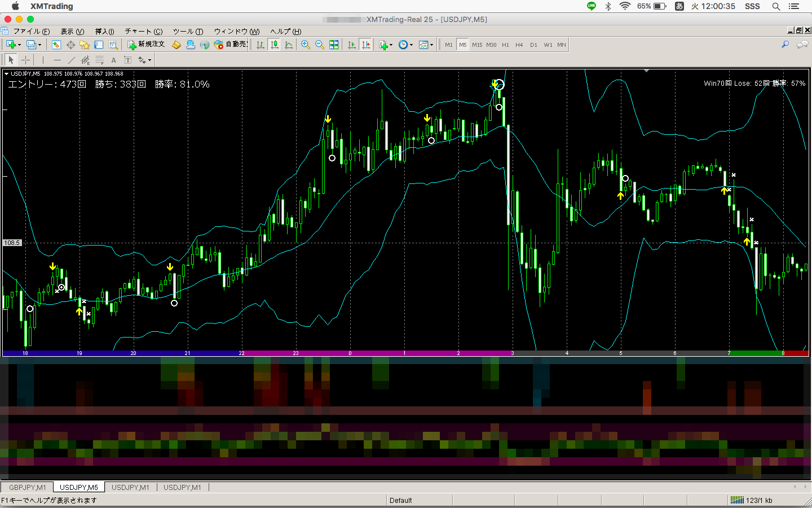This screenshot has height=508, width=812.
Task: Open the MetaEditor yellow book icon
Action: [x=176, y=45]
